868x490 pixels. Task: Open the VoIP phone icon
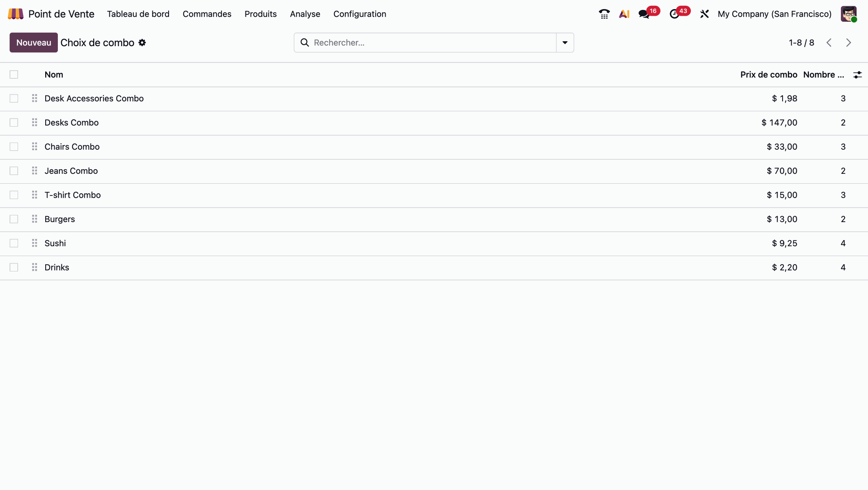click(604, 14)
